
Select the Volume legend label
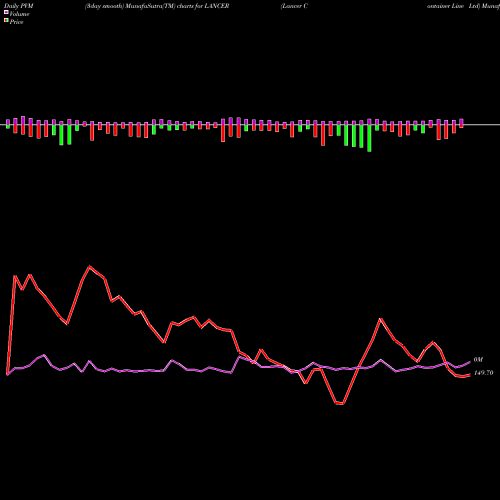19,14
